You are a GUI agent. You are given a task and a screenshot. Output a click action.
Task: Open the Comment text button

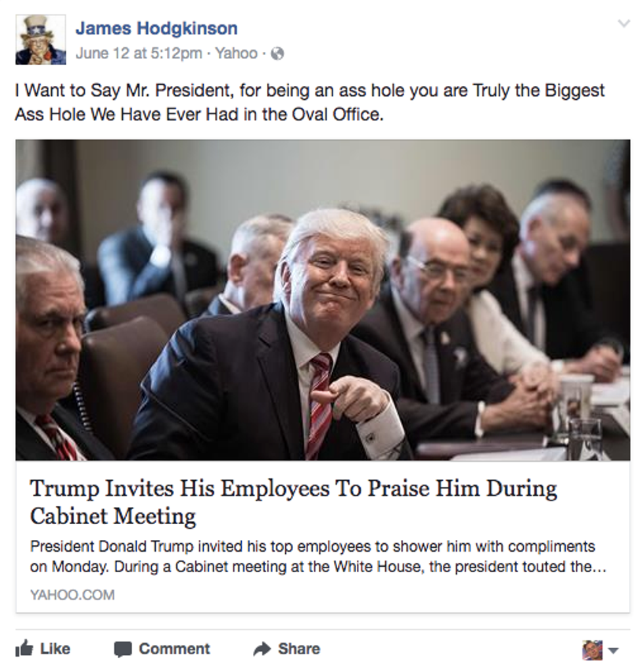click(174, 649)
